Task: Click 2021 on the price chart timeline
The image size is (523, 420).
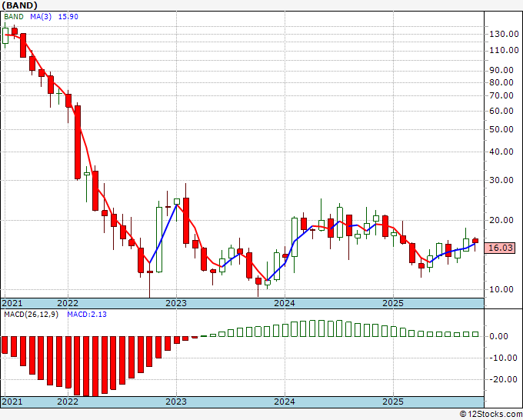Action: 12,303
